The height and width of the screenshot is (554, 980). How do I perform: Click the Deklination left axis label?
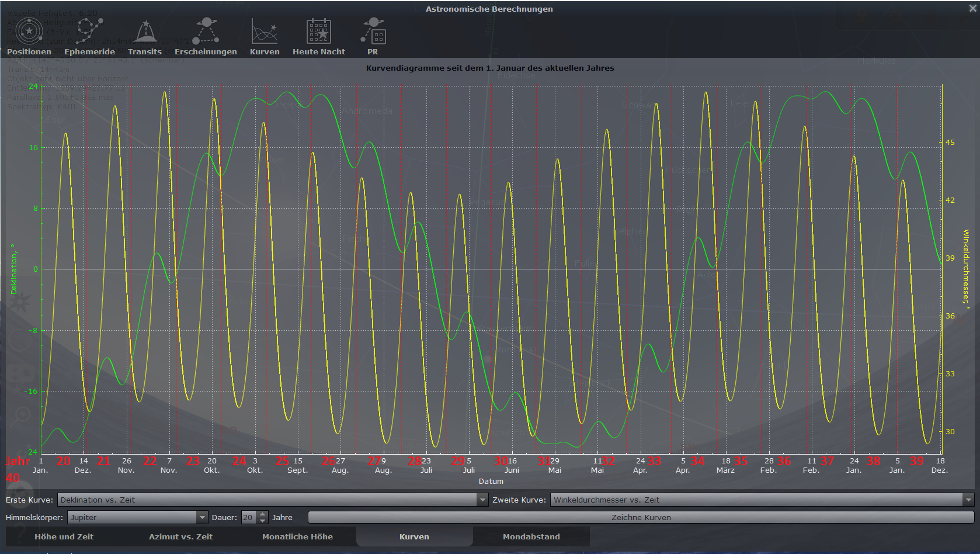pyautogui.click(x=13, y=269)
